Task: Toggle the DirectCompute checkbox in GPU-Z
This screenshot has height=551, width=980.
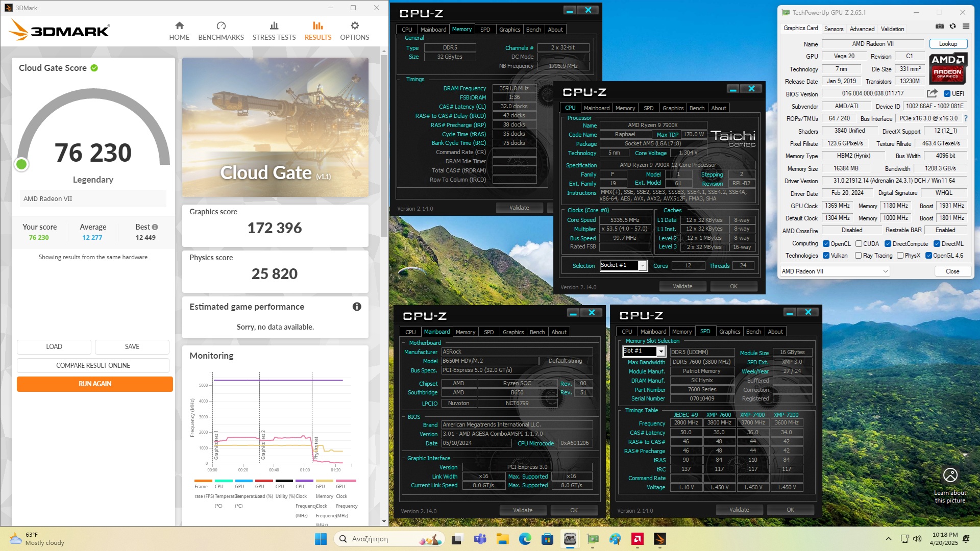Action: coord(888,244)
